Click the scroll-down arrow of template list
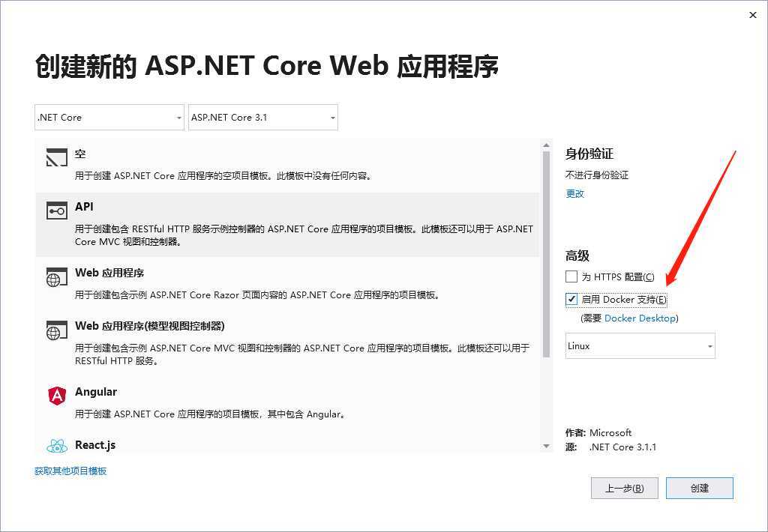This screenshot has width=768, height=532. pyautogui.click(x=546, y=446)
